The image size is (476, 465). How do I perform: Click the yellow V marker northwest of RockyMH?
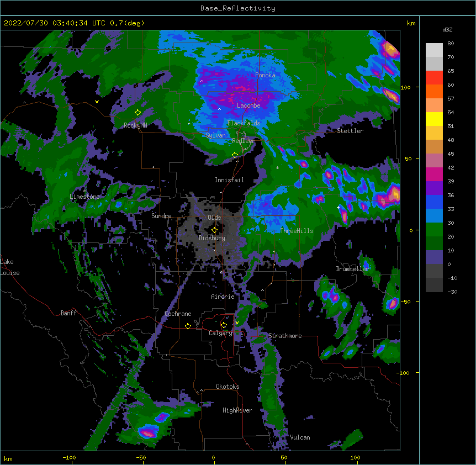97,102
